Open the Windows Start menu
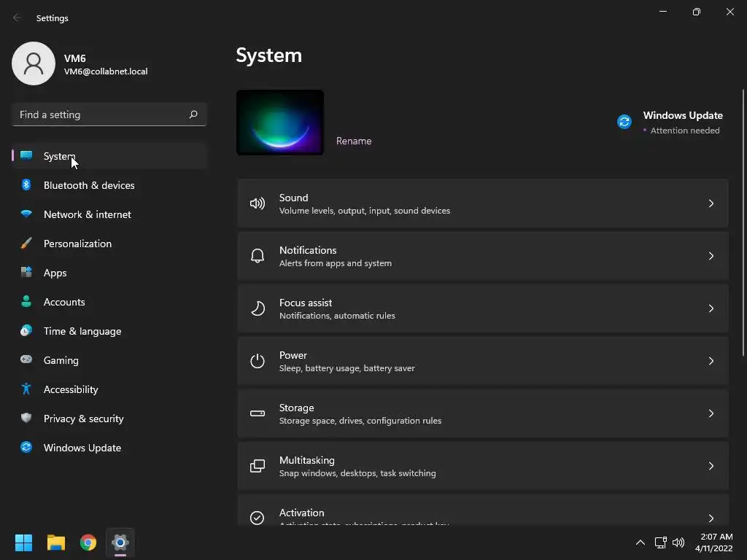This screenshot has height=560, width=747. [23, 542]
